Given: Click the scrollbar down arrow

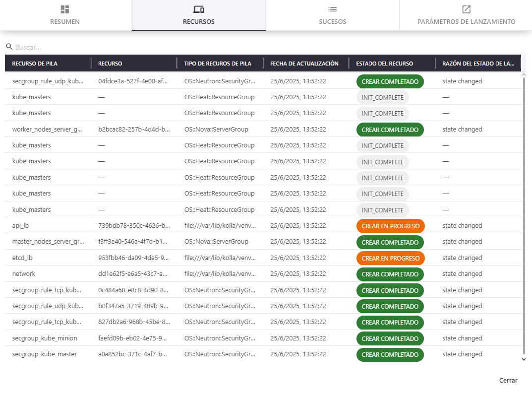Looking at the screenshot, I should click(x=524, y=359).
